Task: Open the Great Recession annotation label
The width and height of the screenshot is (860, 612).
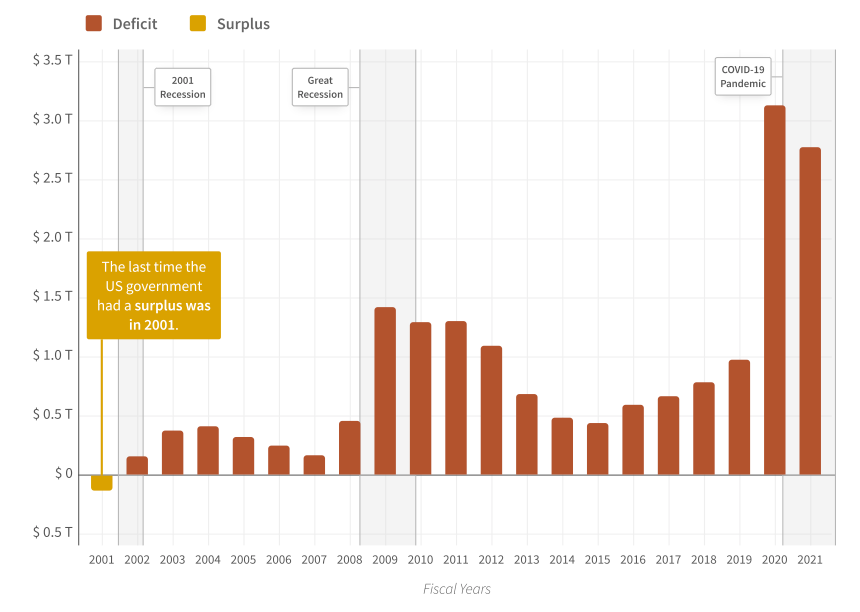Action: [x=319, y=87]
